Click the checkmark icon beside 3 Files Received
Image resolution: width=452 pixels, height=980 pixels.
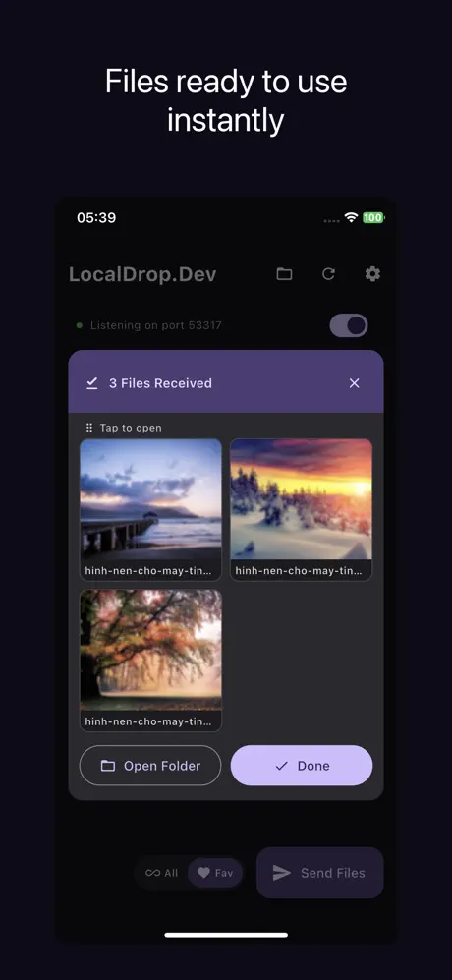click(92, 383)
